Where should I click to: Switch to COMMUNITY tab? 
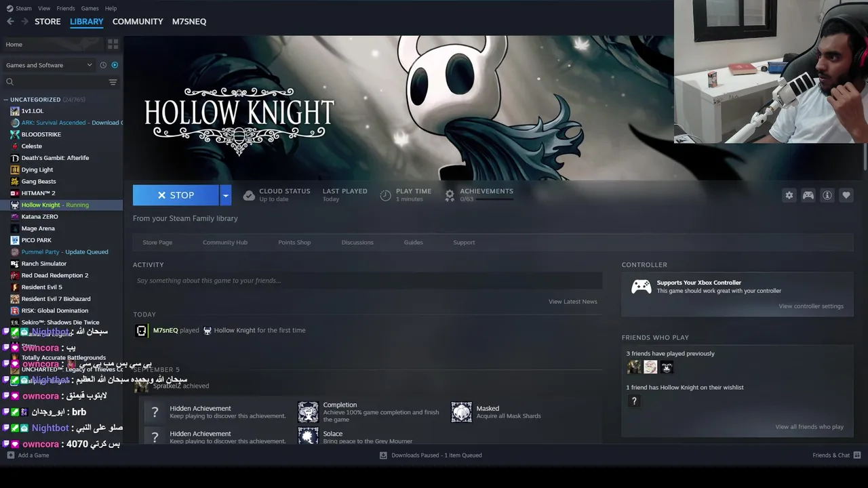click(x=138, y=22)
